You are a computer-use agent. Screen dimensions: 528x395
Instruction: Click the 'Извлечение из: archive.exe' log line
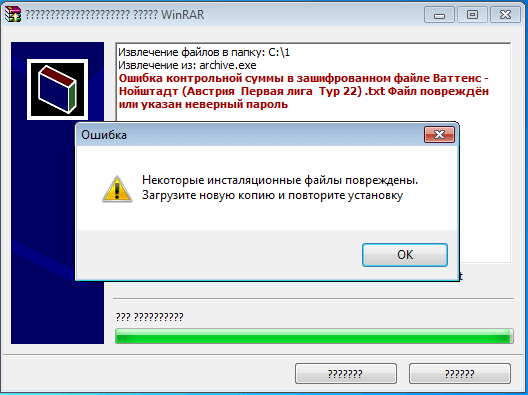coord(187,65)
